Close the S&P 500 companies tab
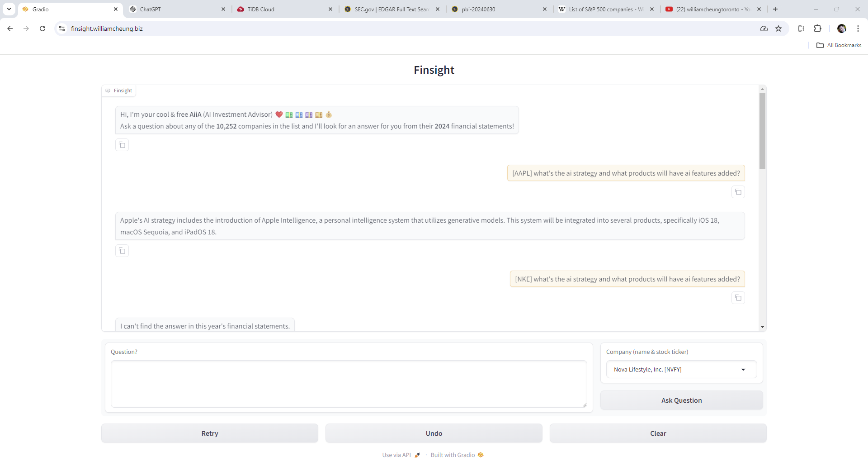Viewport: 868px width, 467px height. point(652,9)
